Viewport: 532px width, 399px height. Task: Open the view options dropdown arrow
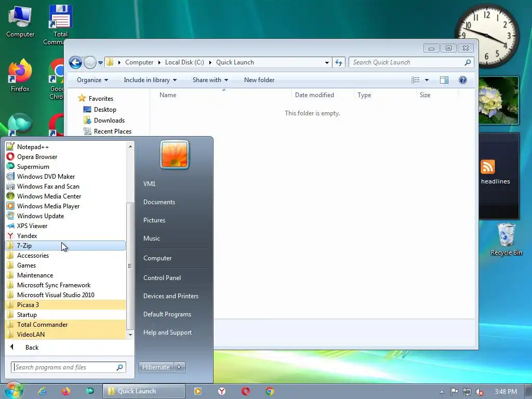click(427, 80)
